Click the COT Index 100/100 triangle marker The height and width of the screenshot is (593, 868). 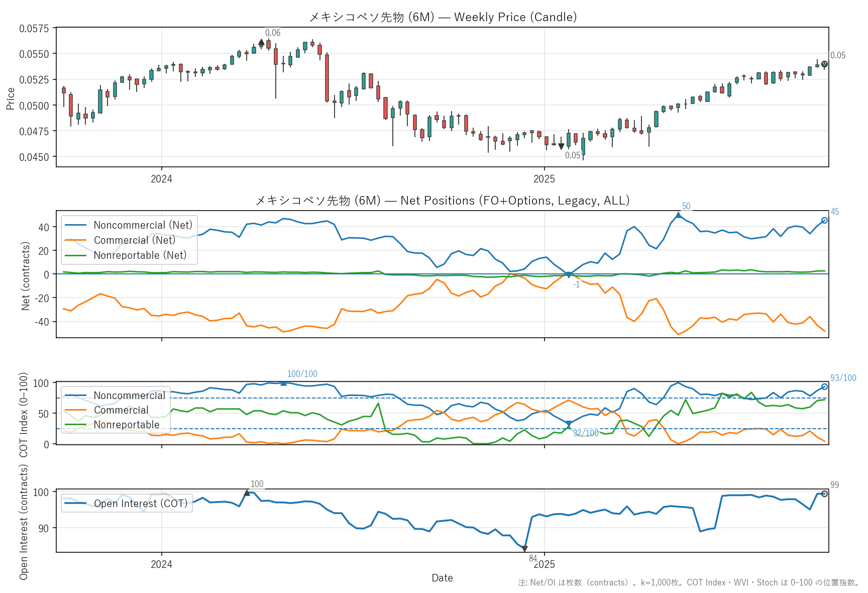[x=283, y=383]
